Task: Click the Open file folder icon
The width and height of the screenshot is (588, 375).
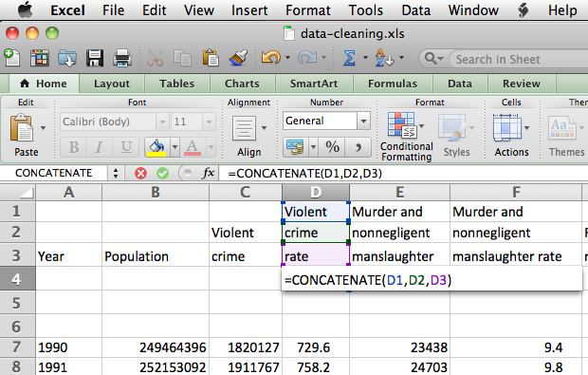Action: point(67,58)
